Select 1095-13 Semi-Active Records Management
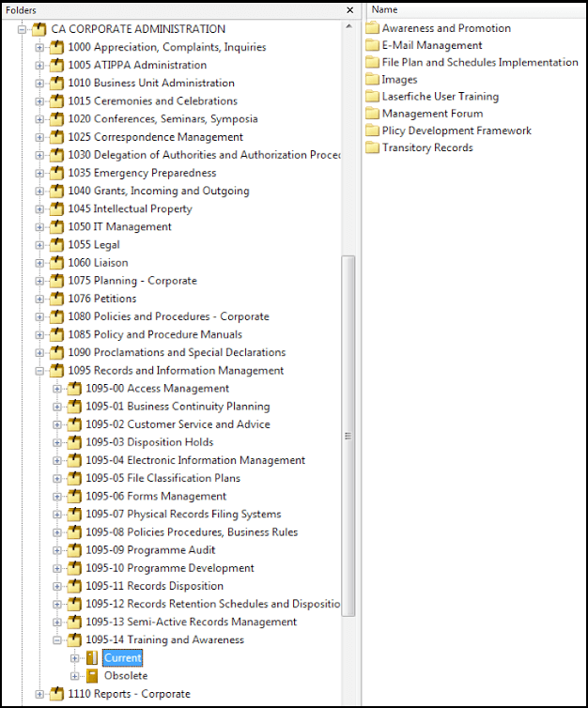The width and height of the screenshot is (588, 708). [192, 623]
